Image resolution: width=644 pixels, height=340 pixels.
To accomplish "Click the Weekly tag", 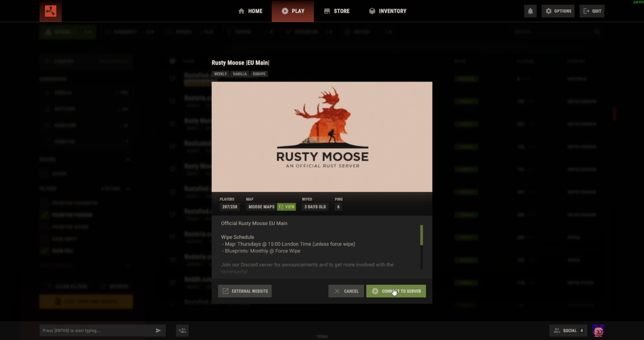I will pos(220,74).
